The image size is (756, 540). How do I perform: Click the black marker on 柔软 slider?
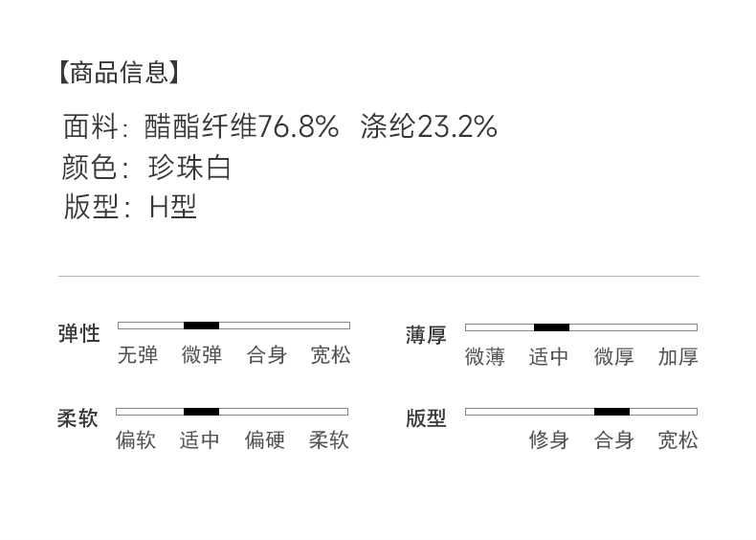[201, 412]
